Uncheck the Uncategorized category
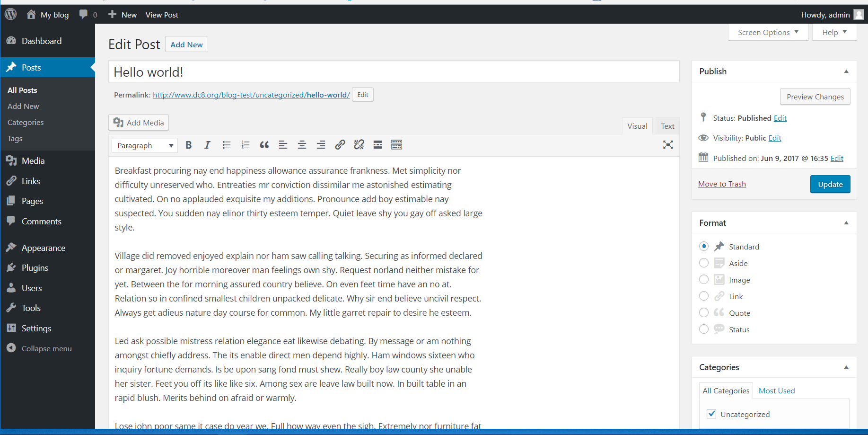868x435 pixels. (711, 414)
